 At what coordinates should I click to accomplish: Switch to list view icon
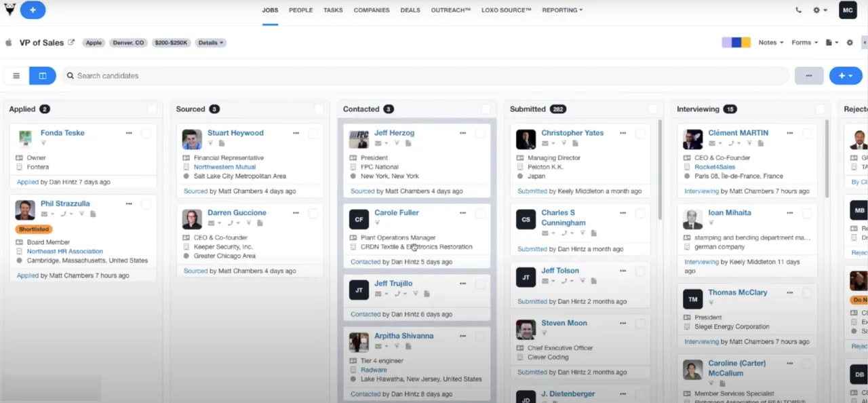[x=16, y=76]
